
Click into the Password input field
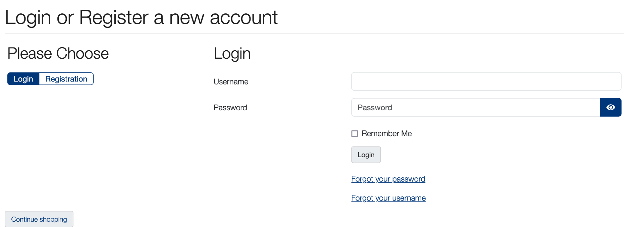475,107
